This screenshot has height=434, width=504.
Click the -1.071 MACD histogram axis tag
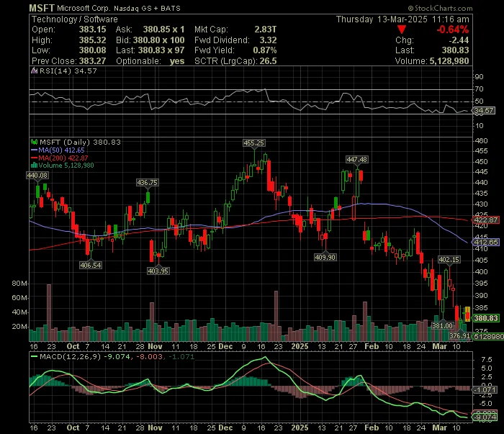pyautogui.click(x=486, y=389)
